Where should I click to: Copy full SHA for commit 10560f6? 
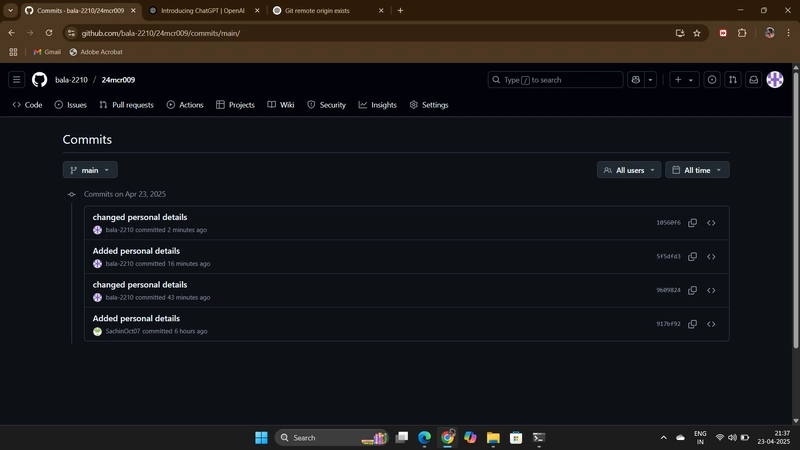point(692,223)
